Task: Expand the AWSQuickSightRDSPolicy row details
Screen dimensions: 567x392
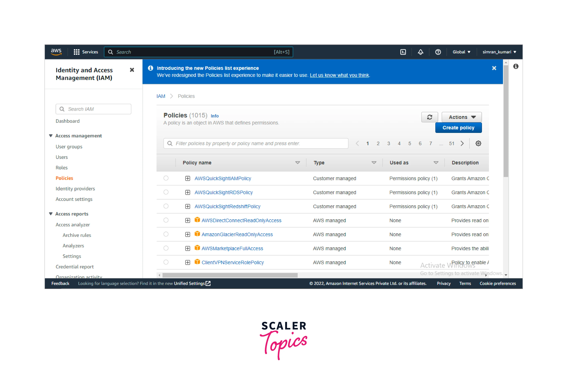Action: [188, 193]
